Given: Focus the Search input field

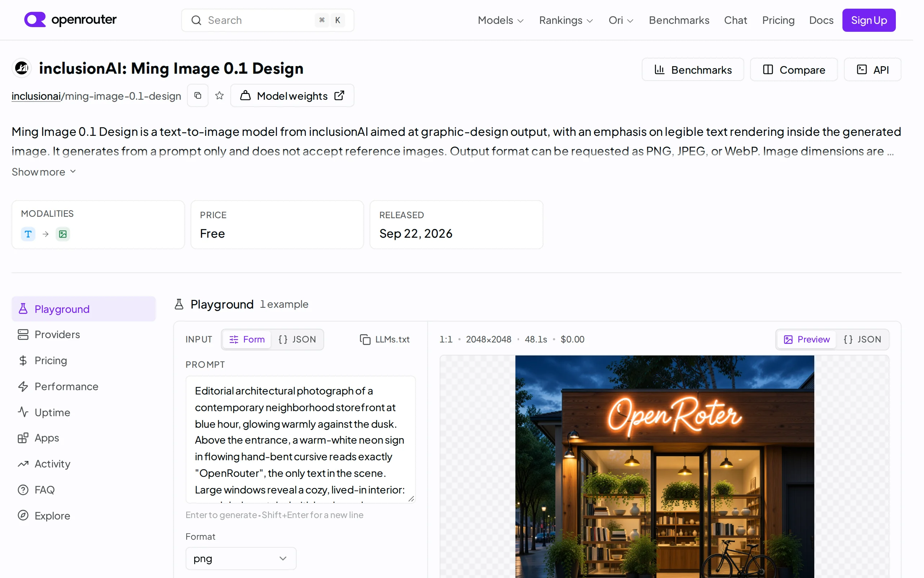Looking at the screenshot, I should (x=268, y=20).
